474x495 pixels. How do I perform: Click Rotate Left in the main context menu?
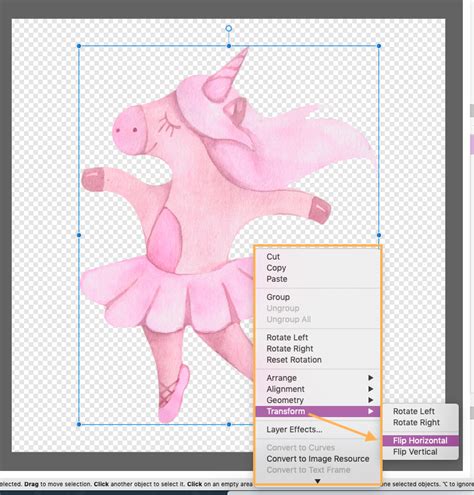click(318, 337)
